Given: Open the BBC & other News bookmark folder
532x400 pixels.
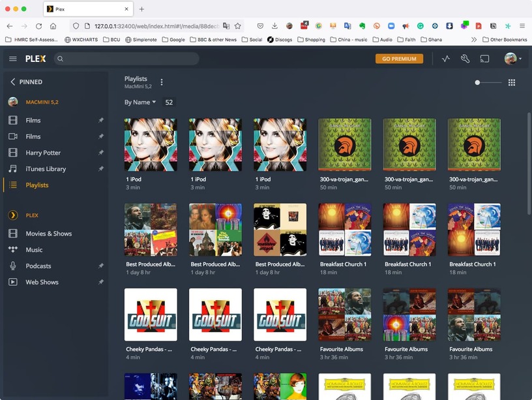Looking at the screenshot, I should (213, 40).
